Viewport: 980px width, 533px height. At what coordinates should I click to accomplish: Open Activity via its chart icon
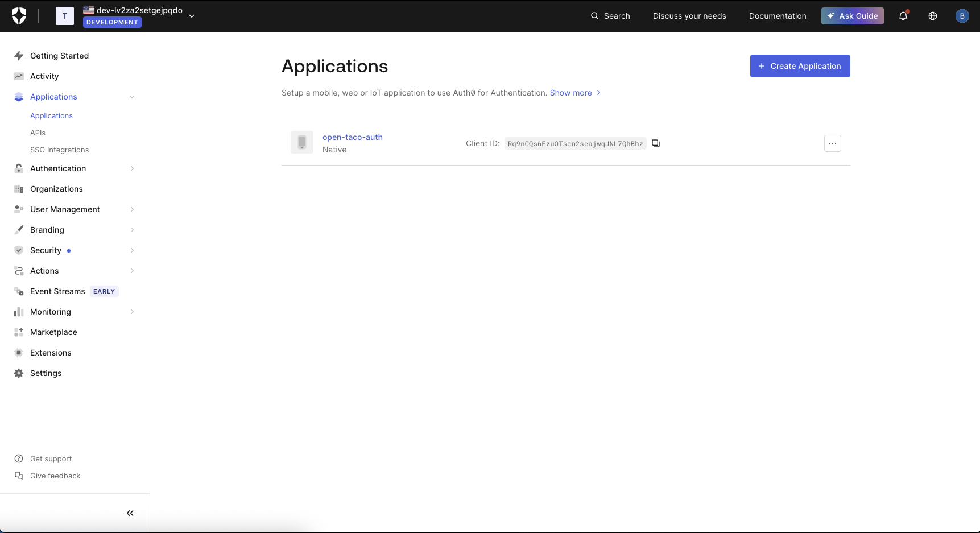pos(19,76)
